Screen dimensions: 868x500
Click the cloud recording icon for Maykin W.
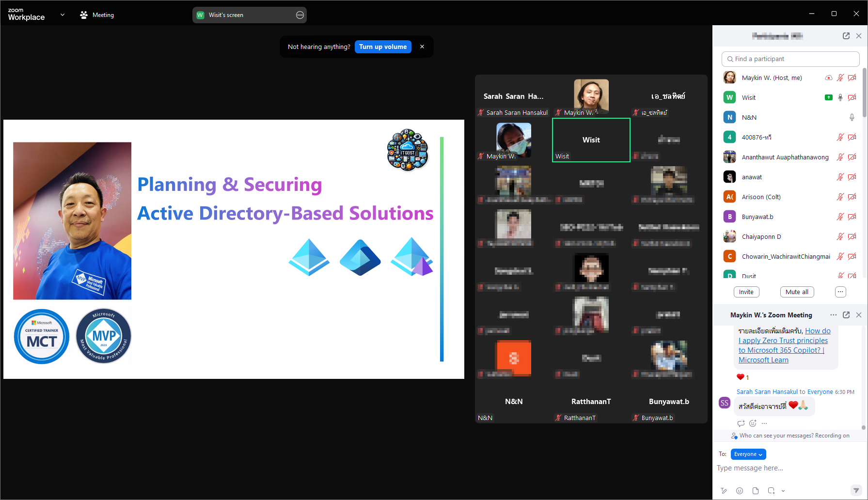click(x=829, y=78)
